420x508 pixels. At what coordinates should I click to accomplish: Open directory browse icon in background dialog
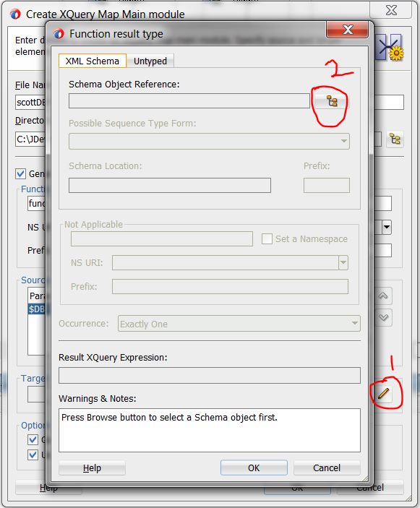(395, 139)
